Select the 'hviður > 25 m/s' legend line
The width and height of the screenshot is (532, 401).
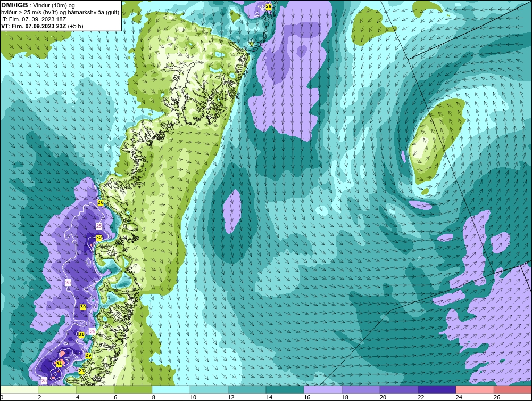pos(60,13)
